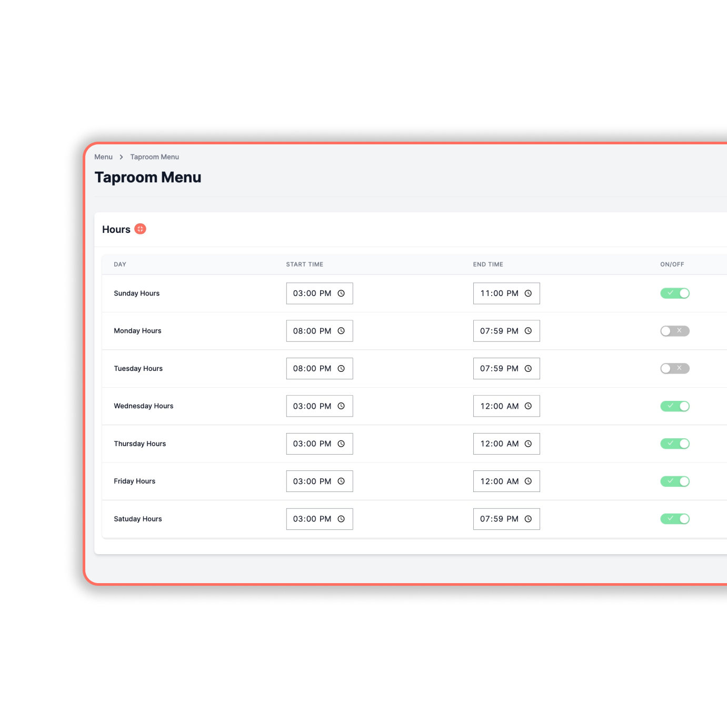Click clock icon in Thursday start time

(x=341, y=444)
